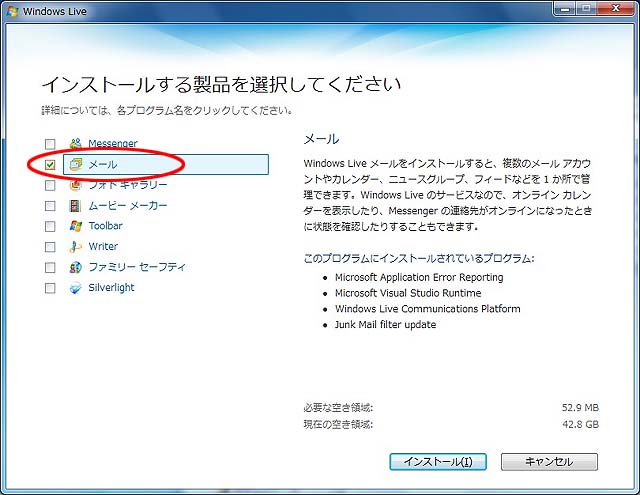Uncheck the メール checkbox
This screenshot has width=640, height=495.
click(50, 164)
